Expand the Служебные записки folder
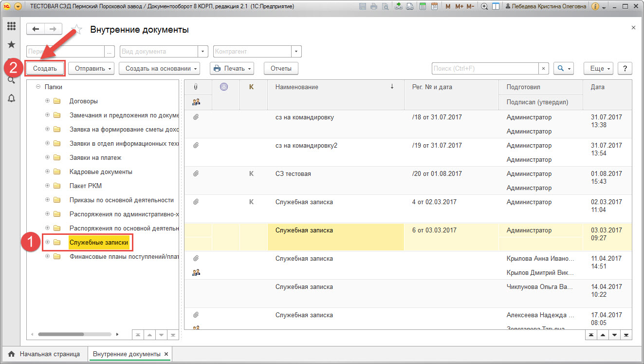 pos(47,242)
